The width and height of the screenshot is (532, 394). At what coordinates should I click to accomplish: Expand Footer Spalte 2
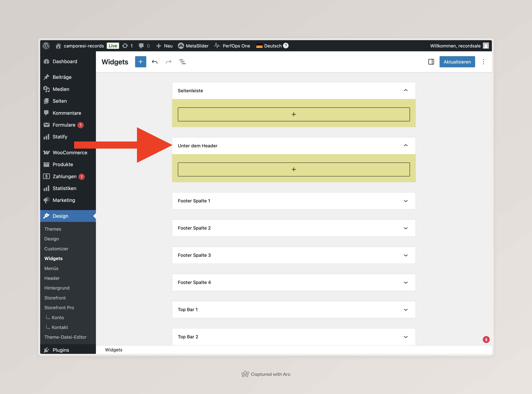(x=406, y=228)
